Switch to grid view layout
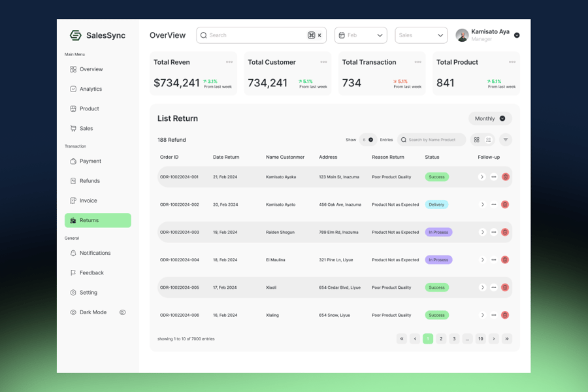This screenshot has height=392, width=588. [477, 140]
